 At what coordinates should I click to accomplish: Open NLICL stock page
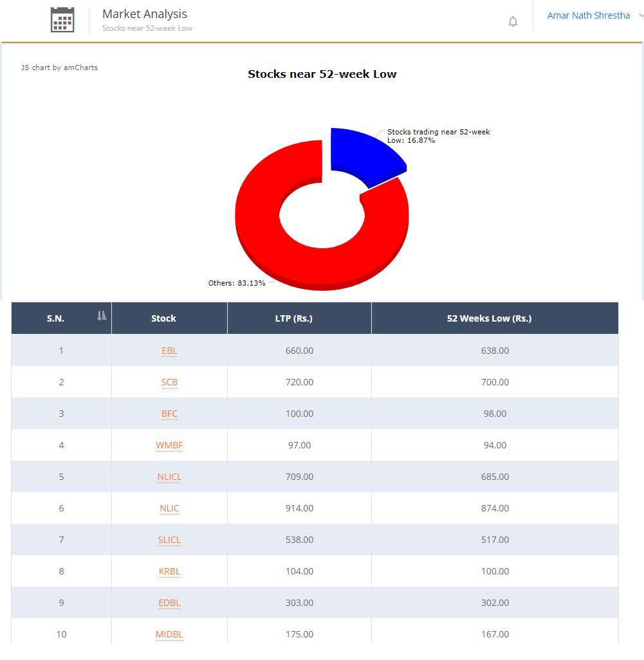coord(169,477)
